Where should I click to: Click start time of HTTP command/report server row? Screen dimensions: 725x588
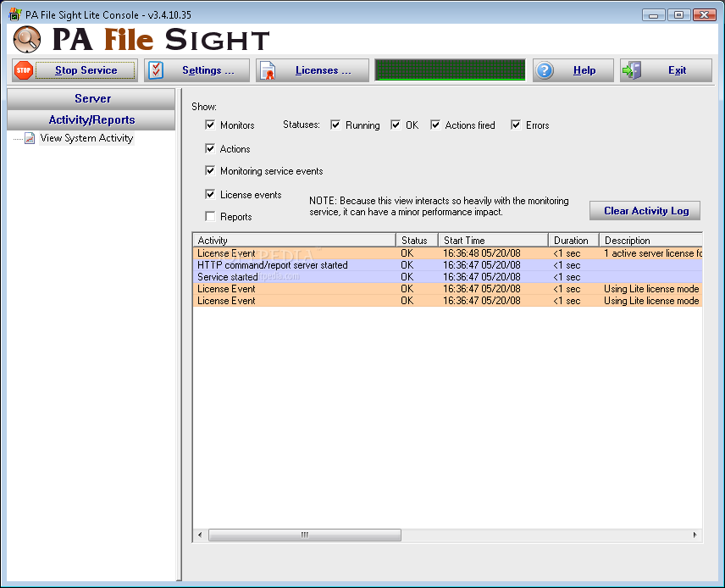[481, 265]
